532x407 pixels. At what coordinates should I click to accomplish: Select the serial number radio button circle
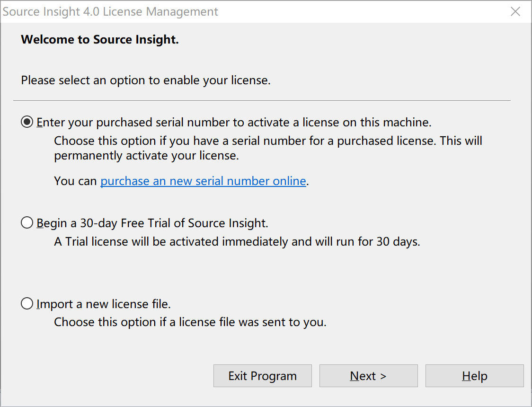click(27, 123)
